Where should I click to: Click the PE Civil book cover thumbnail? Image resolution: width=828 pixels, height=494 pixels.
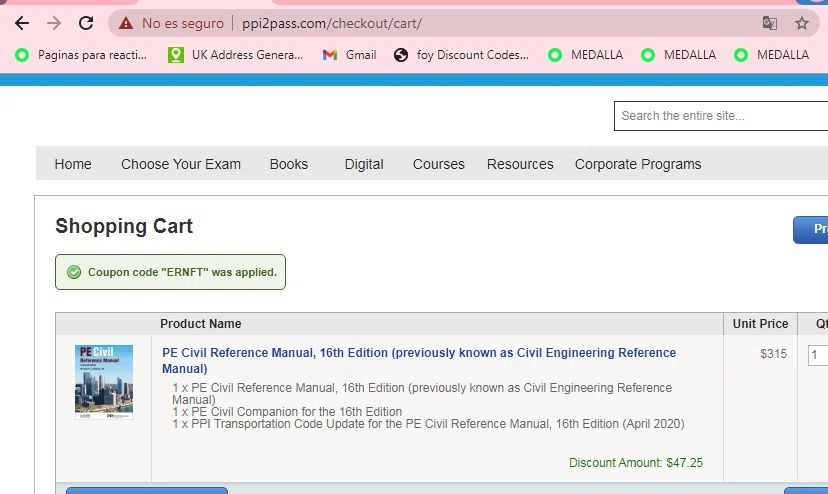104,382
